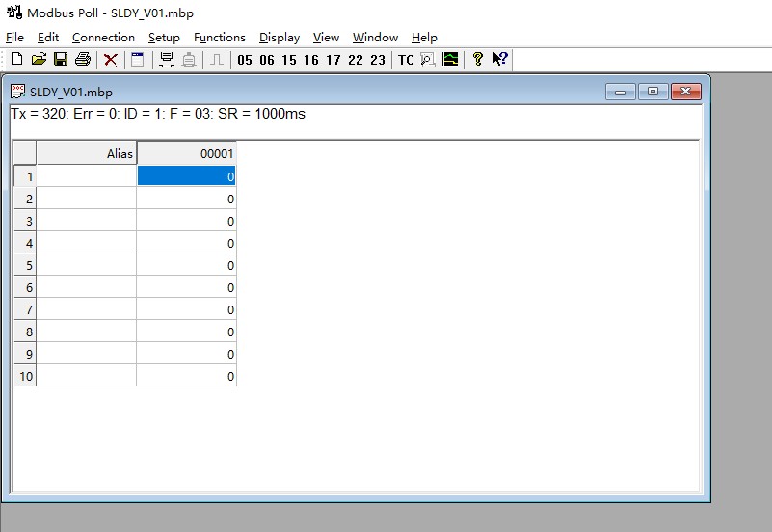Click the Alias cell in row 5
The width and height of the screenshot is (772, 532).
pyautogui.click(x=86, y=265)
